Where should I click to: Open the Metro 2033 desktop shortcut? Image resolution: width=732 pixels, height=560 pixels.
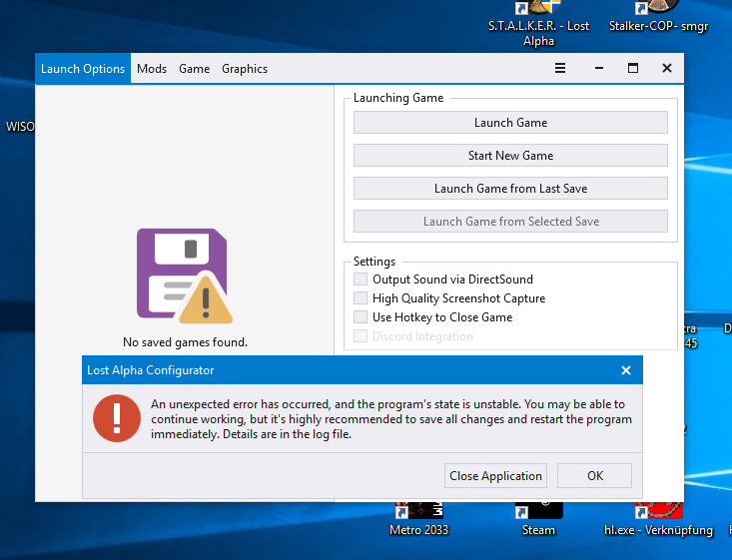coord(418,519)
